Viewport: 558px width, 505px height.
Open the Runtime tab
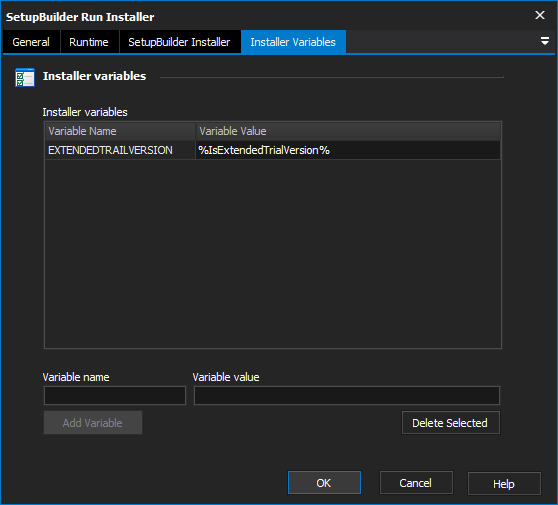[89, 42]
